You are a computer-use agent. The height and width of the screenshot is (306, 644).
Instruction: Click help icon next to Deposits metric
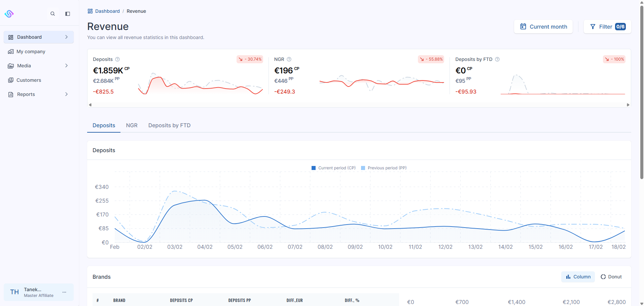117,59
